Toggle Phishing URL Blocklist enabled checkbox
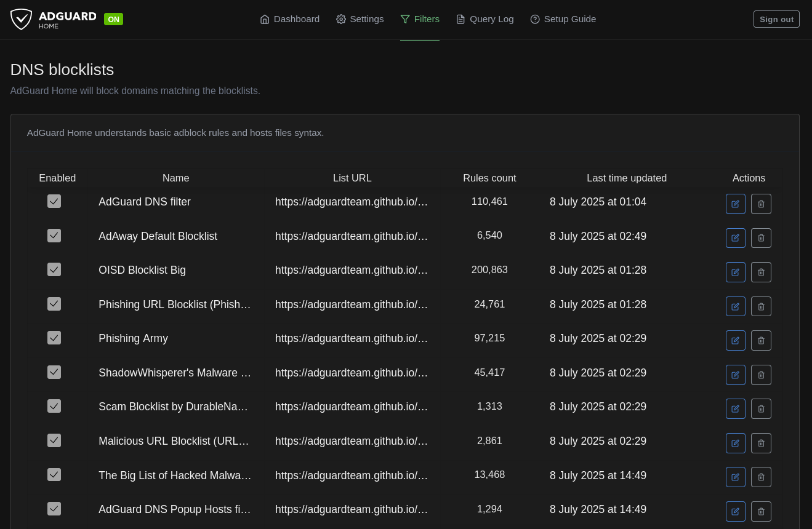The height and width of the screenshot is (529, 812). pos(54,304)
